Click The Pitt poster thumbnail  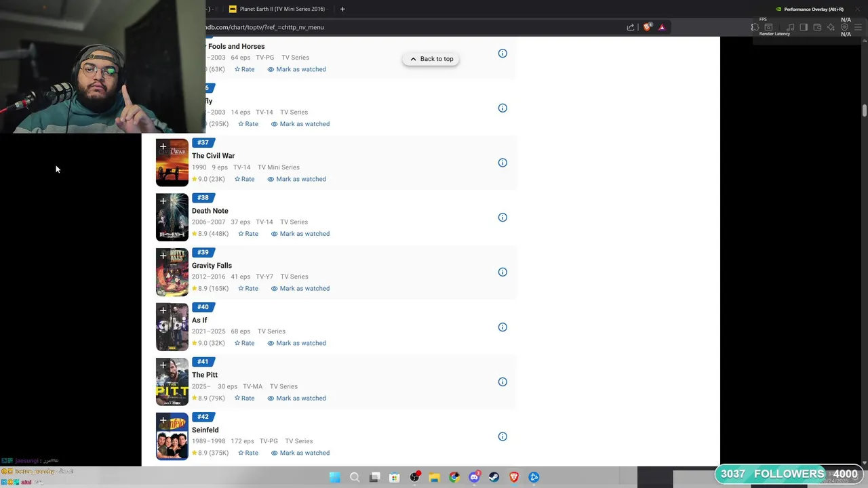tap(172, 382)
